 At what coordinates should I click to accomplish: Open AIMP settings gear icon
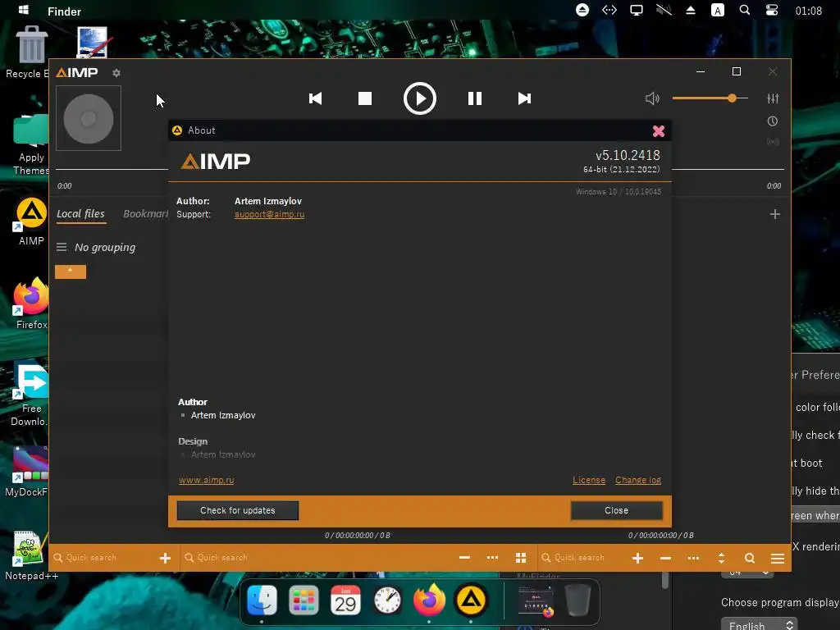(x=116, y=73)
